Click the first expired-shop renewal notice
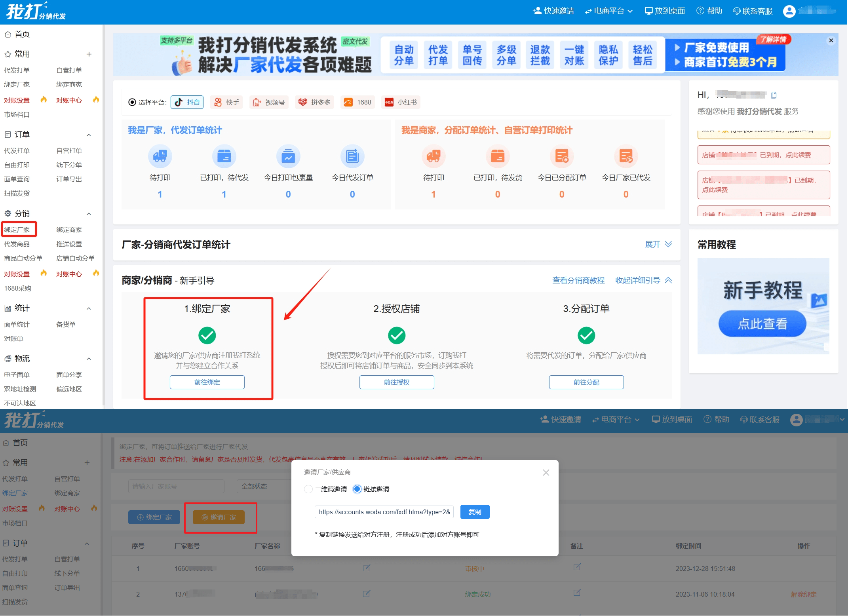Viewport: 848px width, 616px height. [764, 155]
